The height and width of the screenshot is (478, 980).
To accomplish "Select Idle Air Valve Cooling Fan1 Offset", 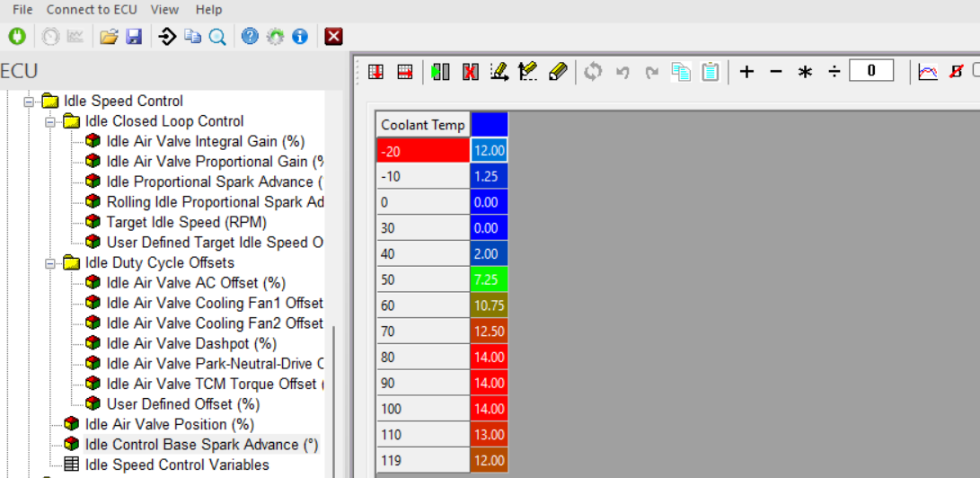I will coord(215,303).
